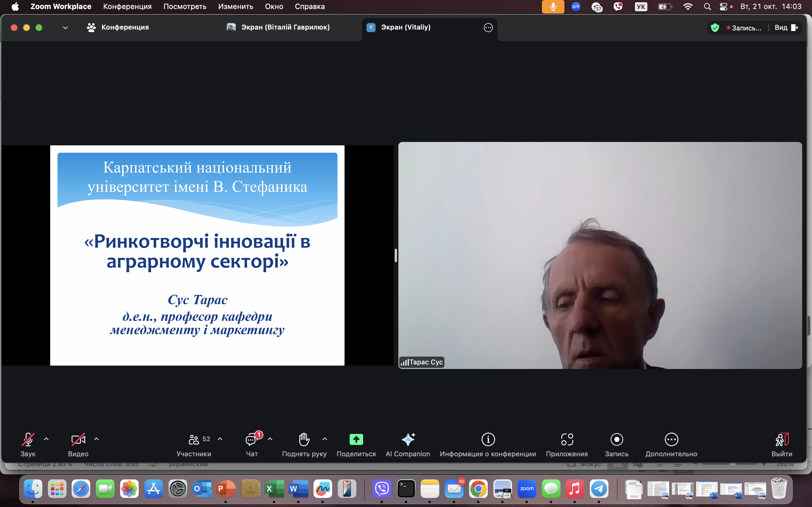Open the Share screen green icon
812x507 pixels.
point(356,439)
